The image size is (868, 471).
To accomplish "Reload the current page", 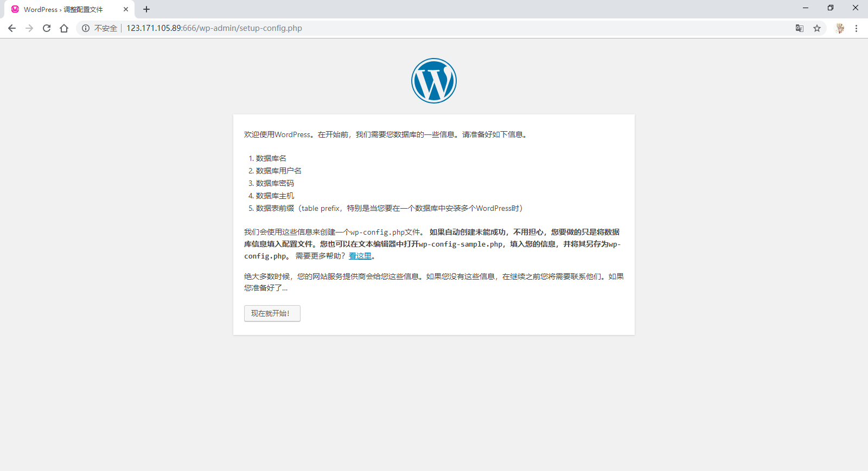I will 47,28.
